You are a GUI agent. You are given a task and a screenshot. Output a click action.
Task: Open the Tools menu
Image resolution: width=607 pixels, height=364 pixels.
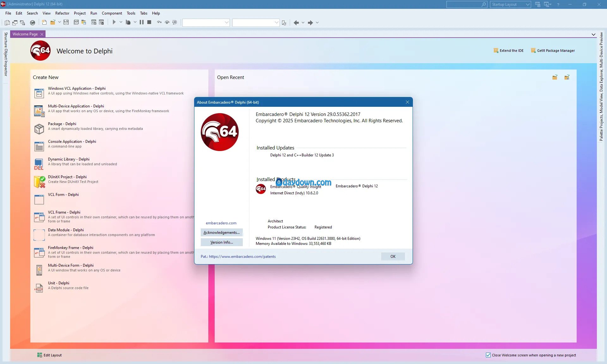(131, 13)
